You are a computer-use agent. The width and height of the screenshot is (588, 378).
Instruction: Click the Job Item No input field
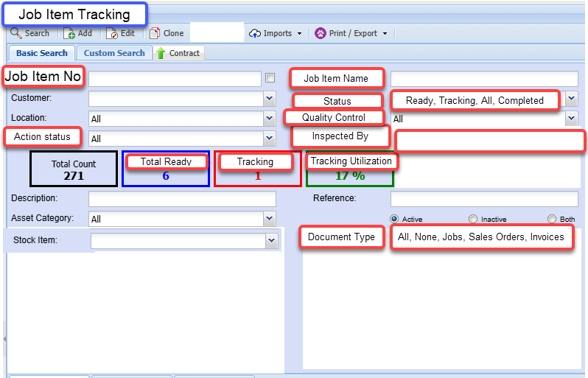click(175, 79)
